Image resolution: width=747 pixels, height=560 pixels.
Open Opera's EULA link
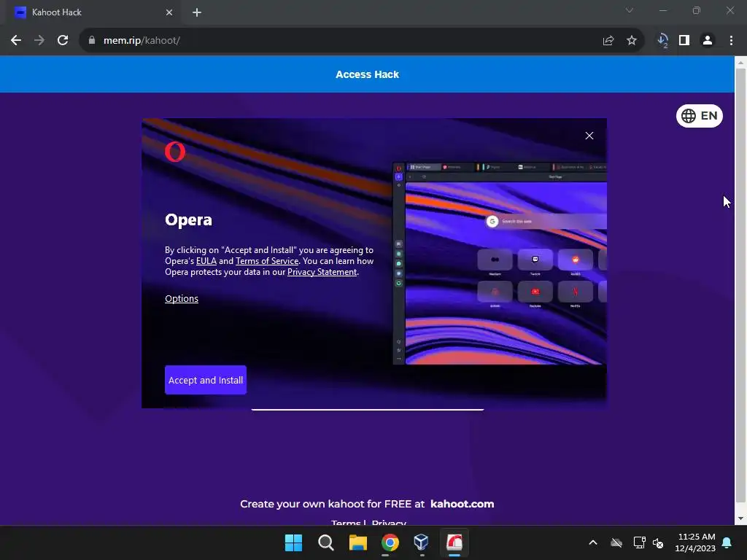point(206,261)
